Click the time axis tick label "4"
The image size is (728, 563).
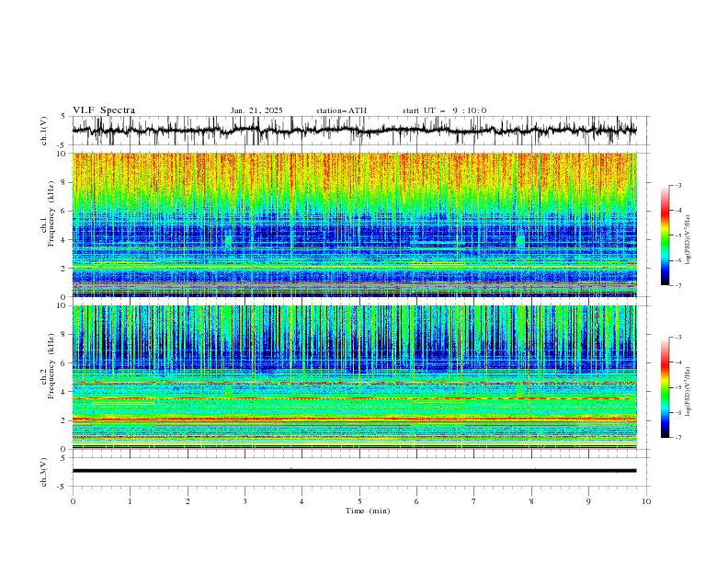point(301,501)
